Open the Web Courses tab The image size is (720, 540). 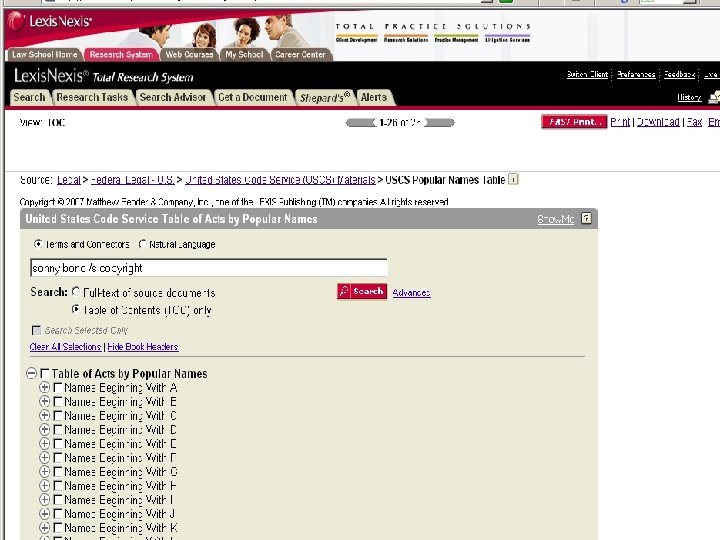click(189, 55)
